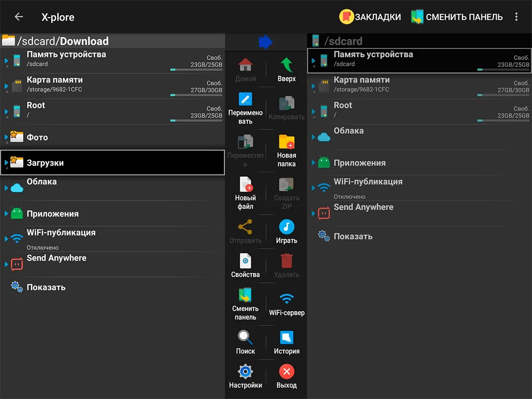This screenshot has width=532, height=399.
Task: Click Показать in left panel
Action: click(113, 287)
